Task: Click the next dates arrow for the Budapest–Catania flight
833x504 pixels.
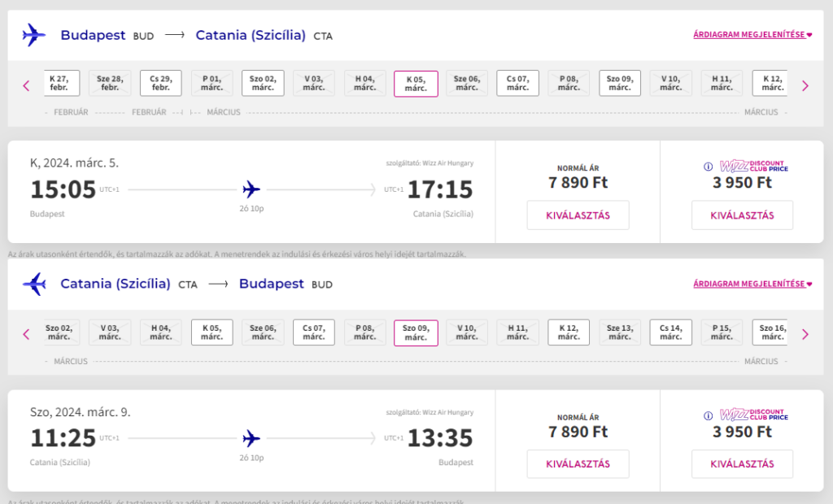Action: (x=805, y=85)
